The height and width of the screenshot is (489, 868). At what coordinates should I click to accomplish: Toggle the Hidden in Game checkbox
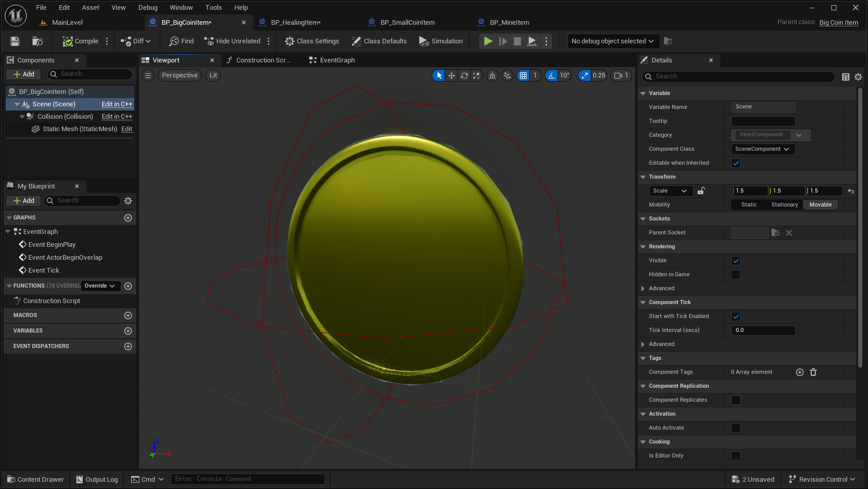click(736, 275)
